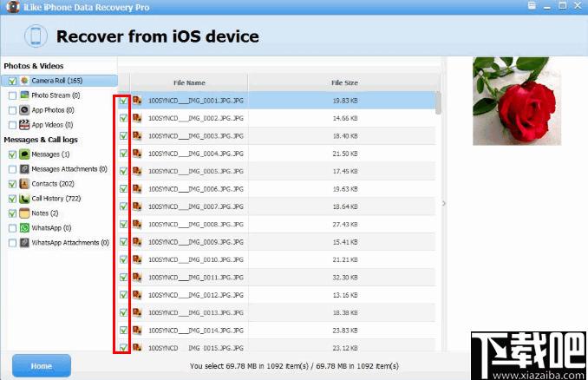Click the App Videos clapperboard icon
This screenshot has width=588, height=380.
click(x=24, y=125)
